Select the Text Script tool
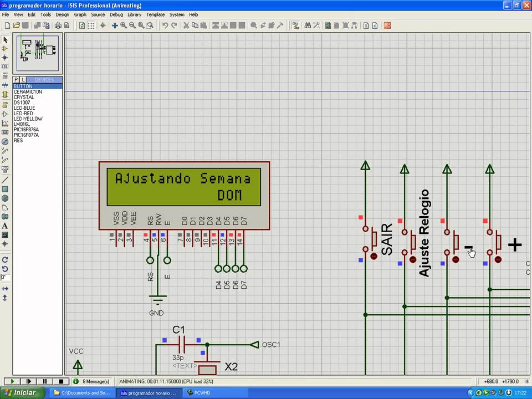Screen dimensions: 532x399 pos(5,76)
